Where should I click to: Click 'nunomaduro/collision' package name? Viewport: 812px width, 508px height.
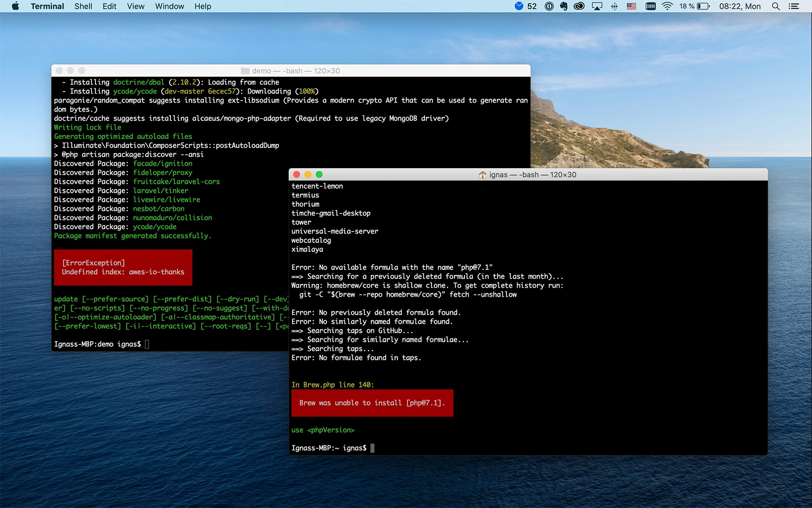pyautogui.click(x=173, y=218)
